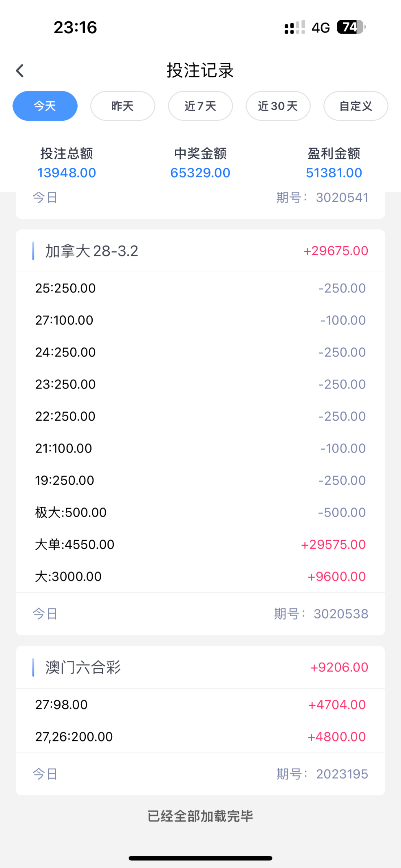The width and height of the screenshot is (401, 868).
Task: Tap the battery indicator in status bar
Action: 351,27
